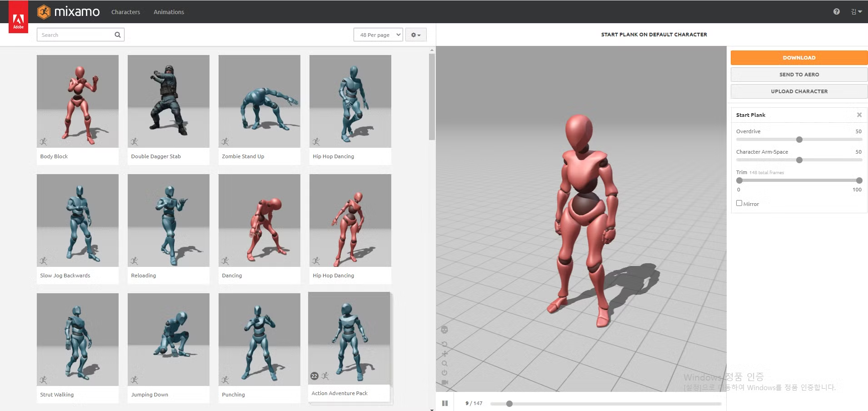
Task: Open the gear settings dropdown
Action: tap(416, 35)
